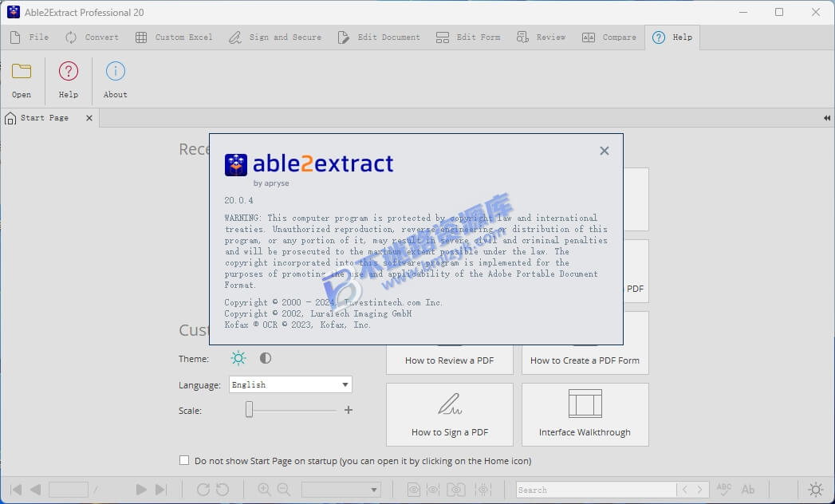Open the About info icon
835x504 pixels.
[115, 72]
